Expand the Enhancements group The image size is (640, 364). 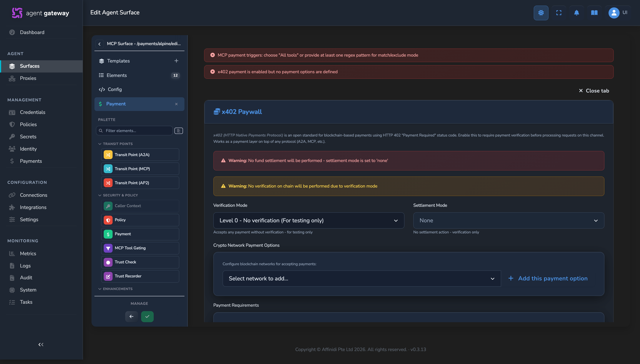(x=115, y=289)
